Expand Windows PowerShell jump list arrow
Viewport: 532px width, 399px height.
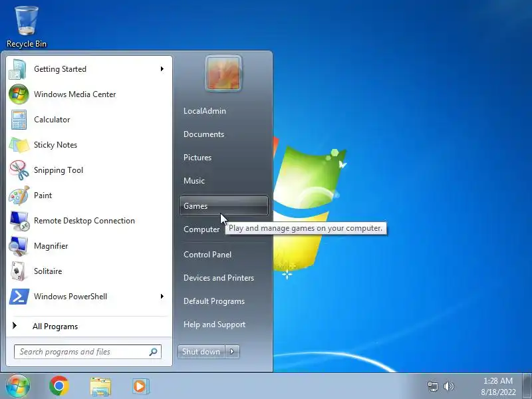[x=162, y=296]
